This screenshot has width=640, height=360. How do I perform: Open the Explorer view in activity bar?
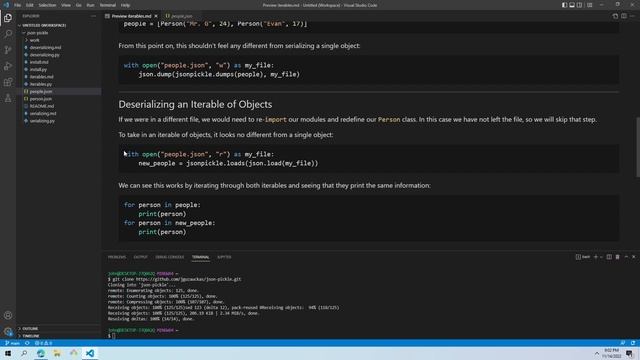tap(8, 18)
